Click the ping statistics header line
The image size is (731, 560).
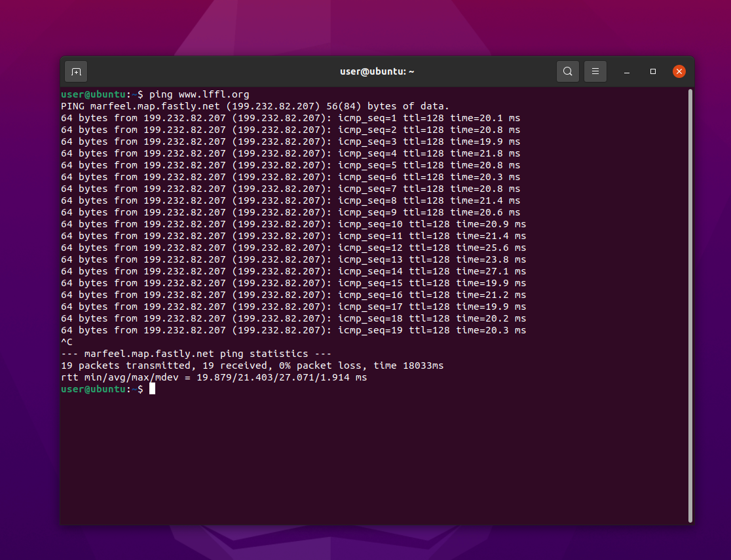pos(197,353)
